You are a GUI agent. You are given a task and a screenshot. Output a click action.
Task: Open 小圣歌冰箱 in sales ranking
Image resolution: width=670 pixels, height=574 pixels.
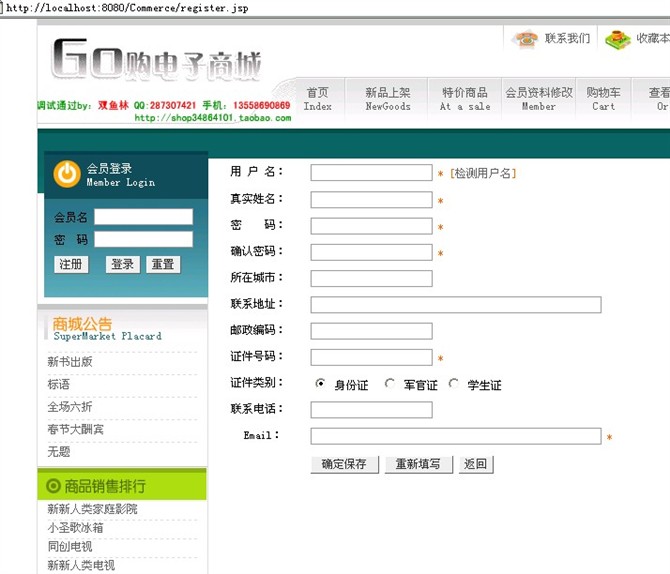[x=75, y=528]
